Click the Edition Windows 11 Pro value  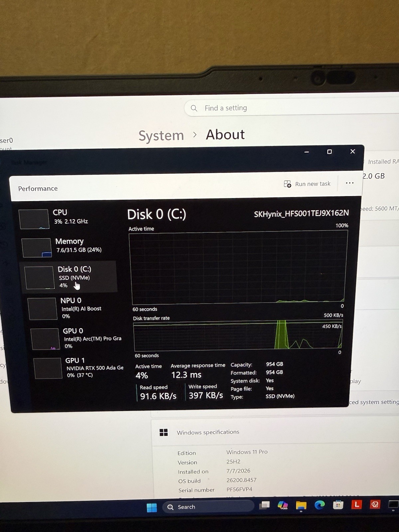click(x=247, y=452)
